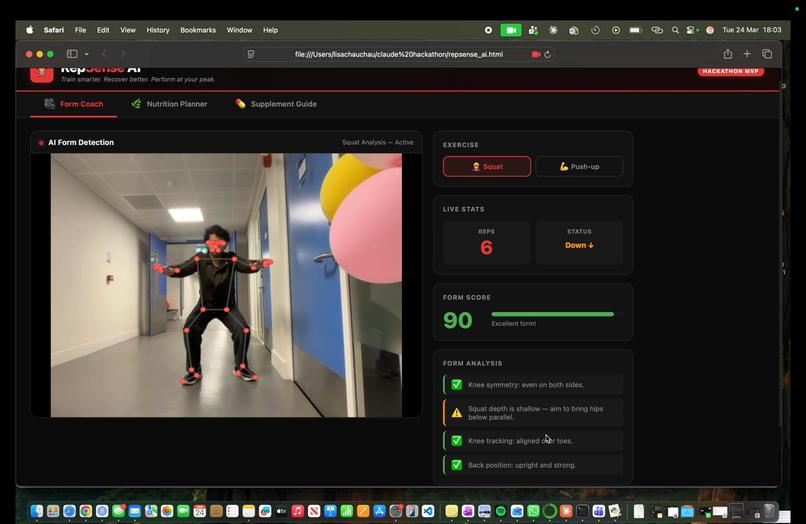Open the File menu

tap(80, 30)
